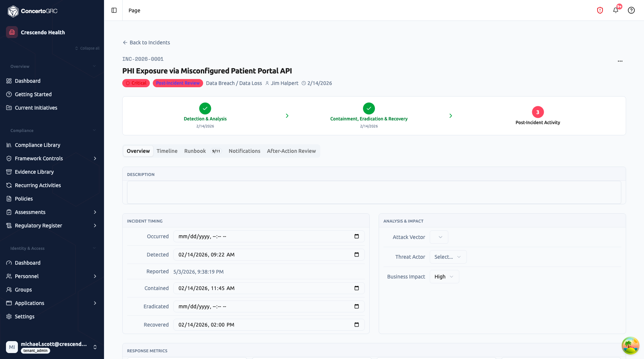Expand Personnel submenu

pyautogui.click(x=95, y=276)
